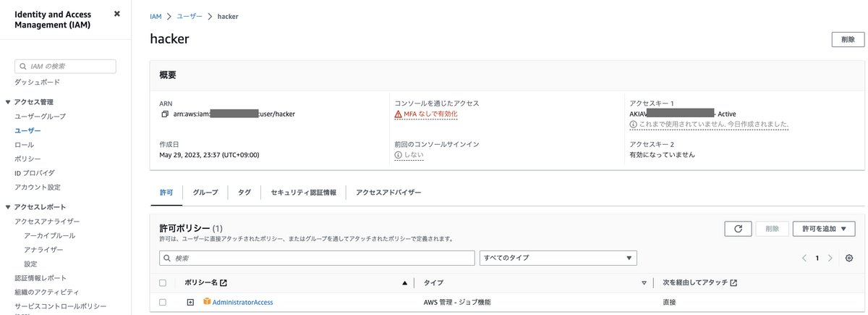
Task: Switch to the グループ tab
Action: point(205,193)
